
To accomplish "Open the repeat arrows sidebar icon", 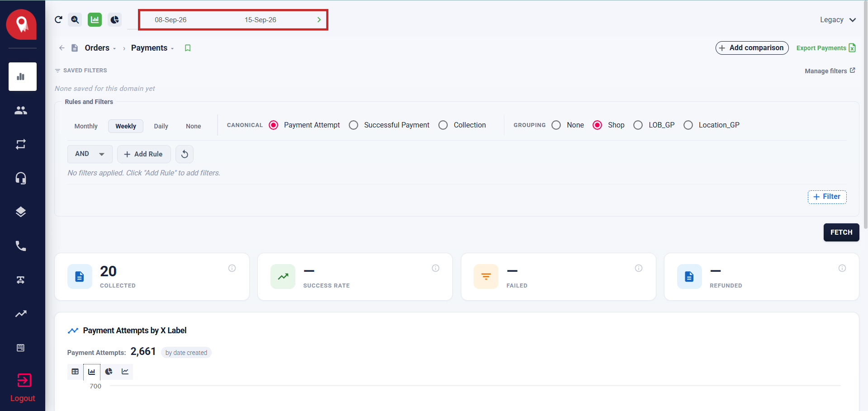I will (21, 144).
